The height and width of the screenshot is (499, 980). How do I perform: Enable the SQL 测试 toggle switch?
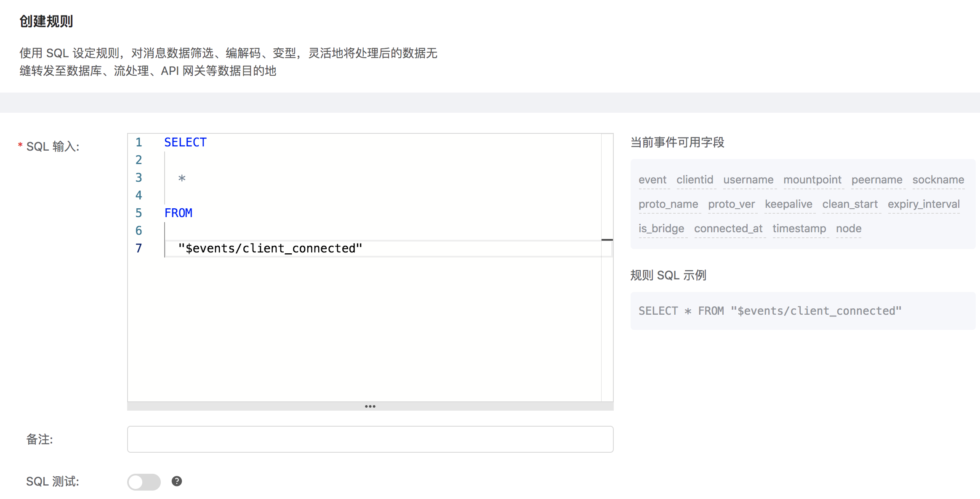[144, 481]
